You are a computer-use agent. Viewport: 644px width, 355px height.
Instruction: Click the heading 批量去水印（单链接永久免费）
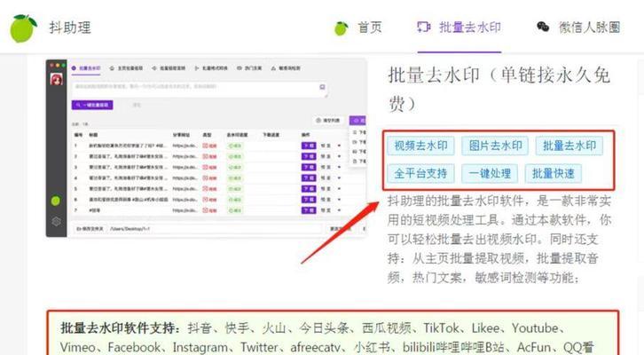[x=499, y=89]
